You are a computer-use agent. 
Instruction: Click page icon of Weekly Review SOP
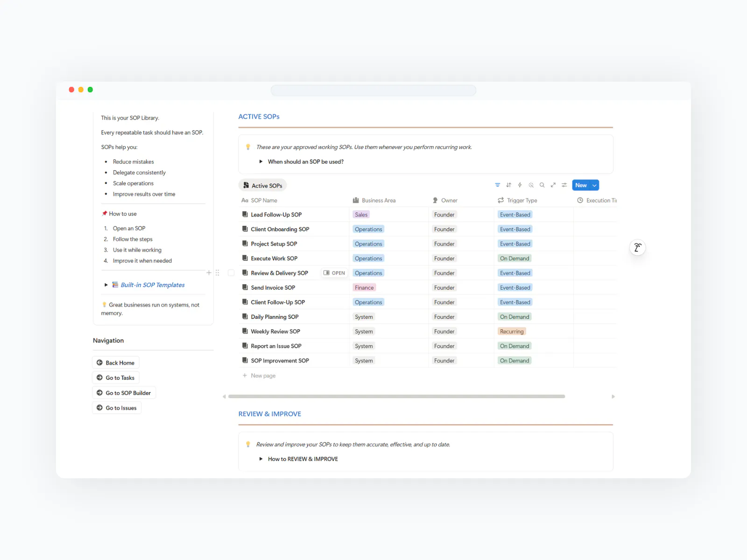245,331
